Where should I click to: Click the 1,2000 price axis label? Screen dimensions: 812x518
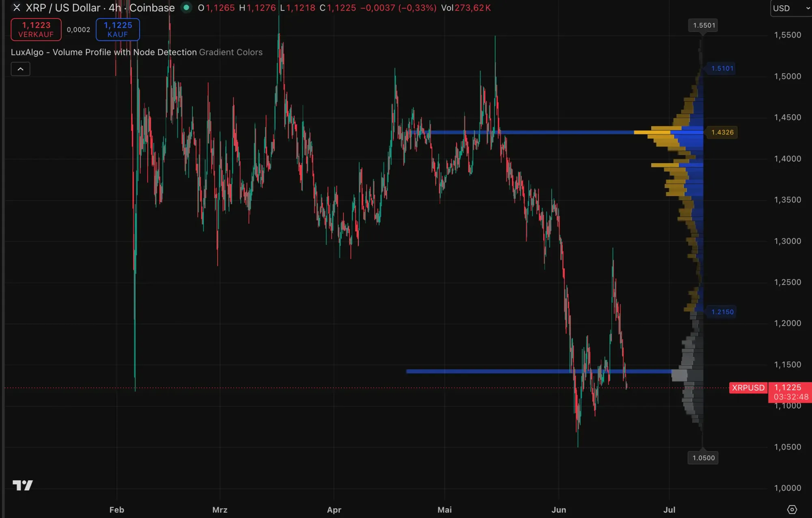pyautogui.click(x=787, y=323)
